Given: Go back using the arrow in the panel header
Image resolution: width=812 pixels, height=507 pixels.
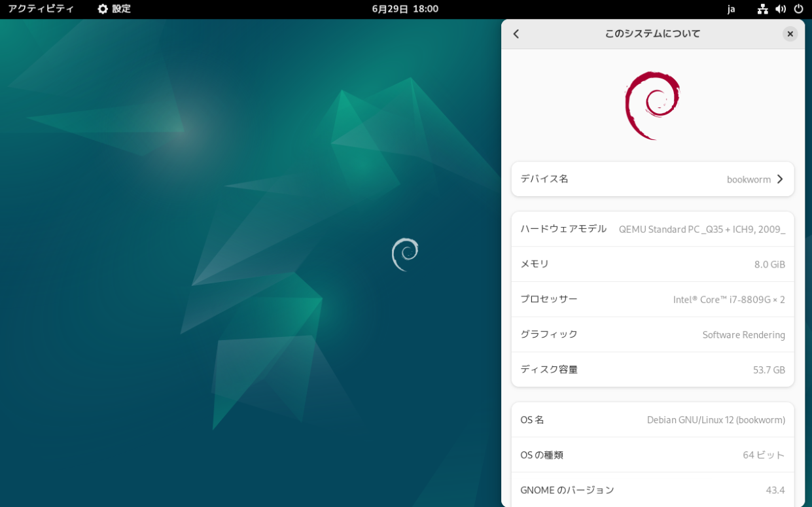Looking at the screenshot, I should click(x=516, y=33).
